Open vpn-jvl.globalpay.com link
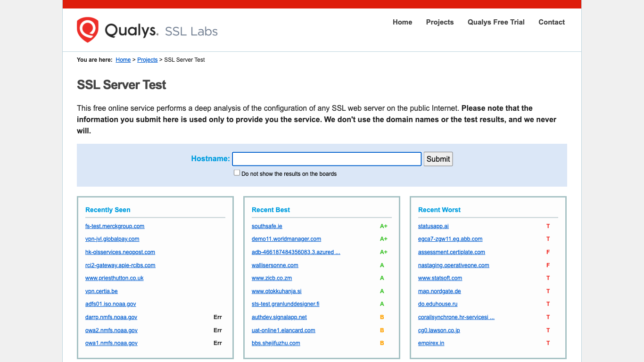Screen dimensions: 644x362 pos(112,239)
